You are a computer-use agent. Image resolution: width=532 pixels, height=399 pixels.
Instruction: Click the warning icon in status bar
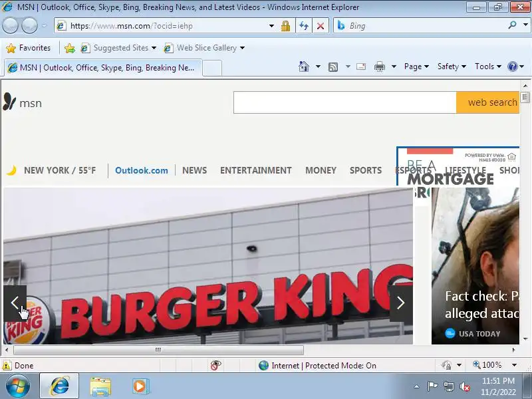point(7,365)
